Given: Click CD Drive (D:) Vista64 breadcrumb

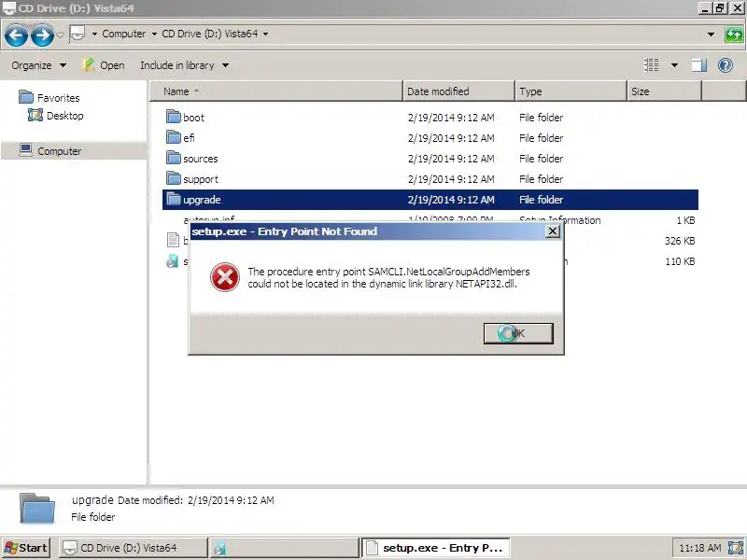Looking at the screenshot, I should coord(209,34).
